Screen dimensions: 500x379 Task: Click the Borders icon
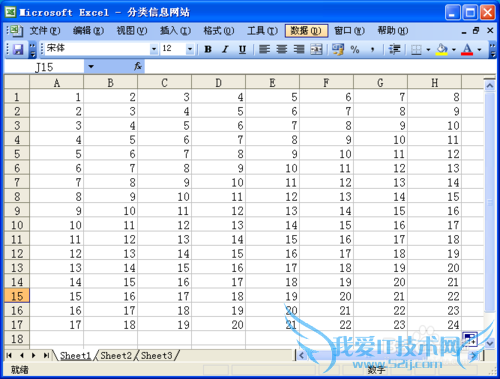(x=416, y=50)
